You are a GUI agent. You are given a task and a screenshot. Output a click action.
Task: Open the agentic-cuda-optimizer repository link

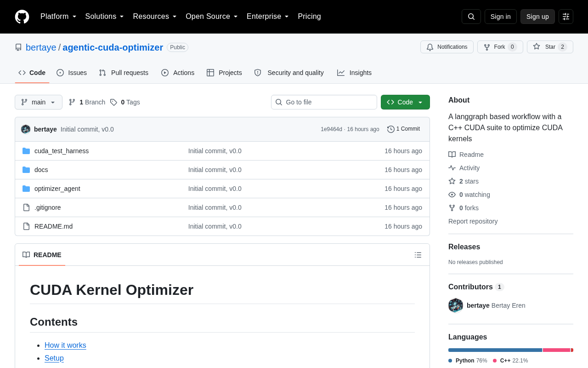point(113,47)
